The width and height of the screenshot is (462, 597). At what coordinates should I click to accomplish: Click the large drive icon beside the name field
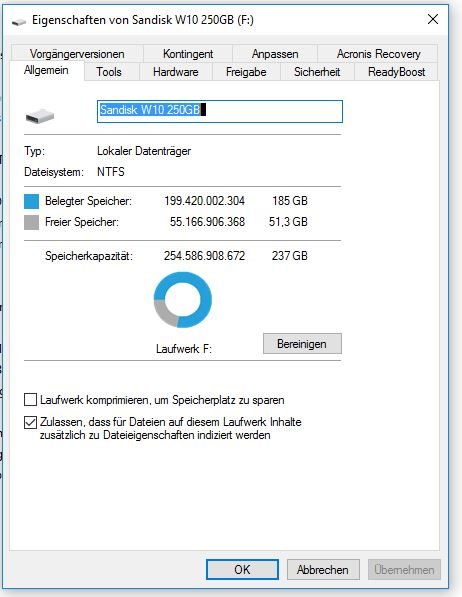coord(40,116)
